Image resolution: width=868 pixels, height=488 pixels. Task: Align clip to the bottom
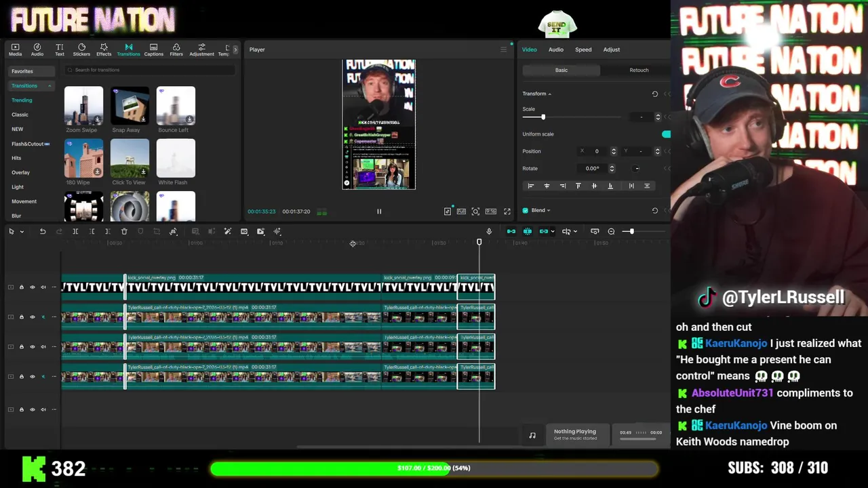tap(610, 186)
